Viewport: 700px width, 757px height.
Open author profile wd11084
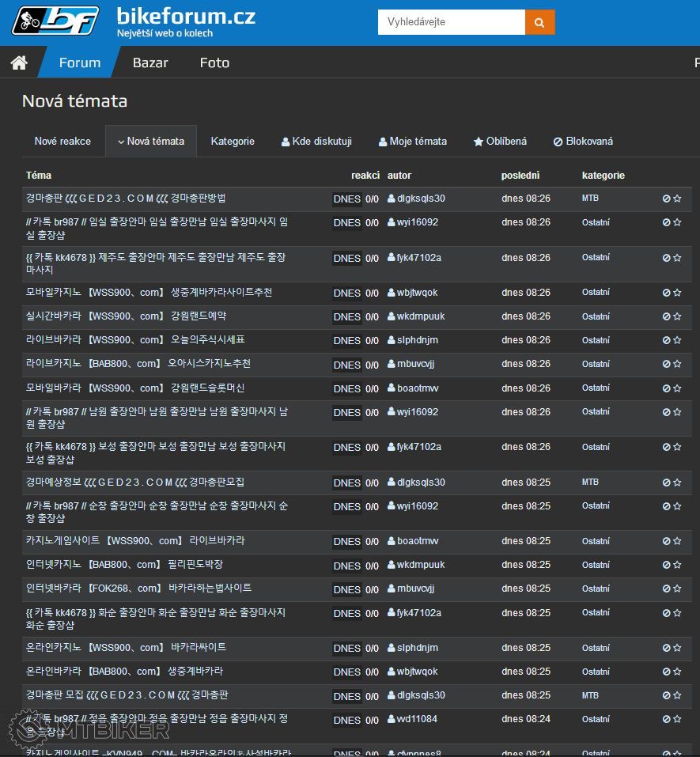(x=417, y=720)
